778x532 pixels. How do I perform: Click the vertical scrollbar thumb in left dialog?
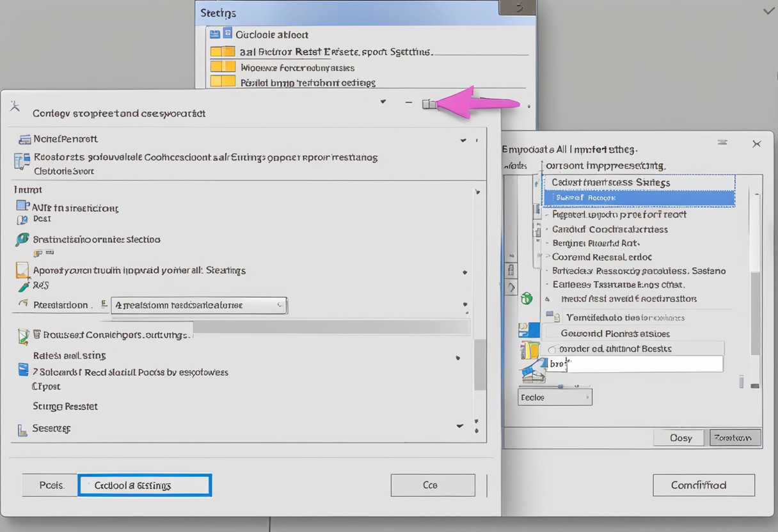click(x=480, y=364)
